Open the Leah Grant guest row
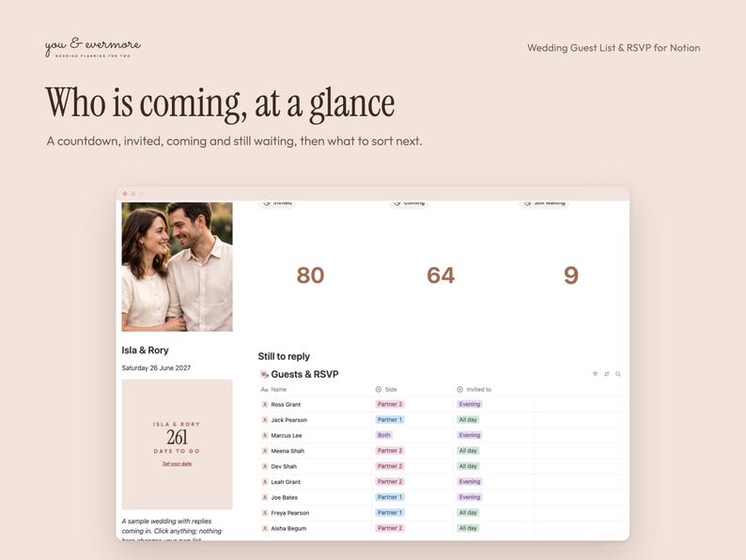Screen dimensions: 746x560 click(x=441, y=482)
